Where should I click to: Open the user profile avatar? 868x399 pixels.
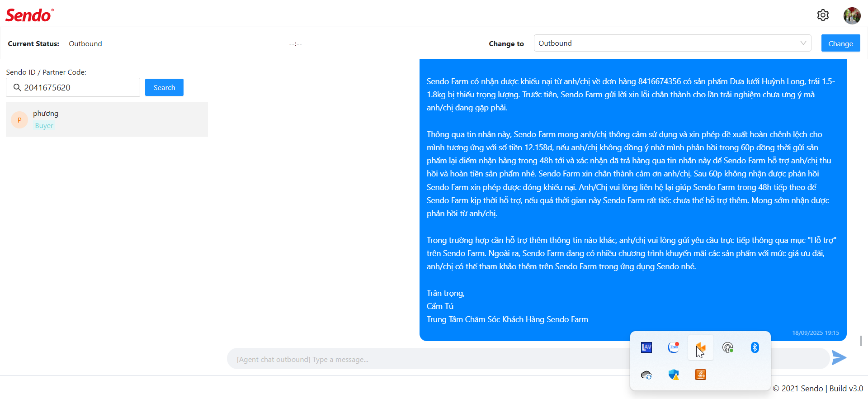click(852, 15)
